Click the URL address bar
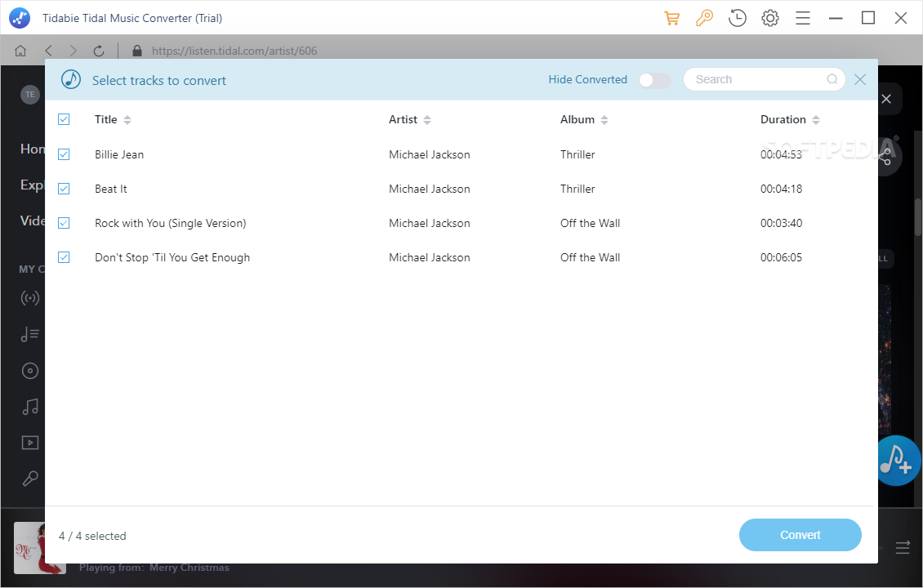The height and width of the screenshot is (588, 923). tap(234, 51)
